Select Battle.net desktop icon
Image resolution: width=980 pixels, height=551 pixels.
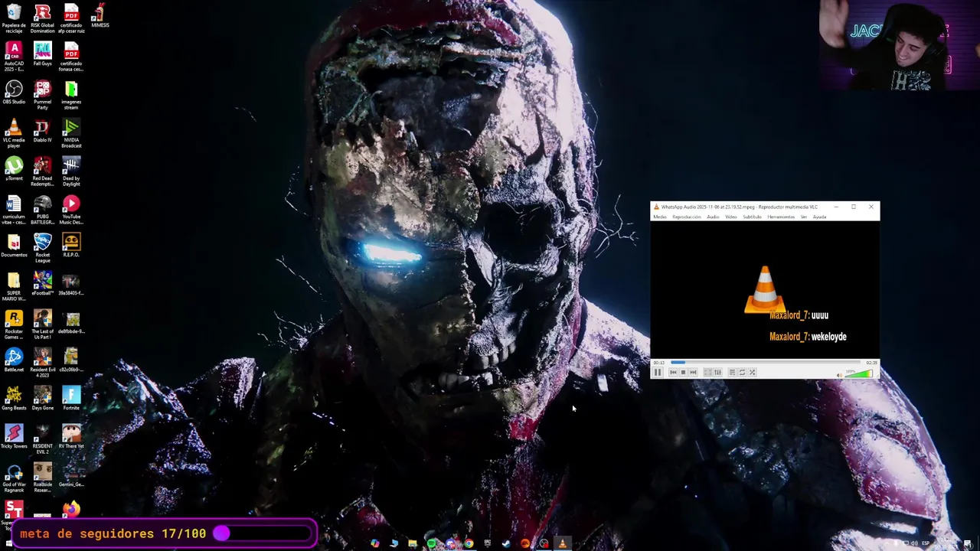[x=14, y=361]
